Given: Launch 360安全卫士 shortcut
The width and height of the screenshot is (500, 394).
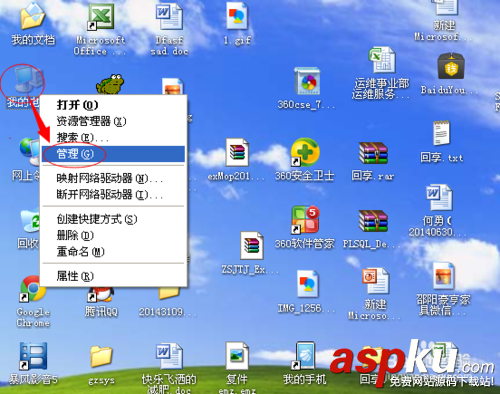Looking at the screenshot, I should pyautogui.click(x=305, y=153).
